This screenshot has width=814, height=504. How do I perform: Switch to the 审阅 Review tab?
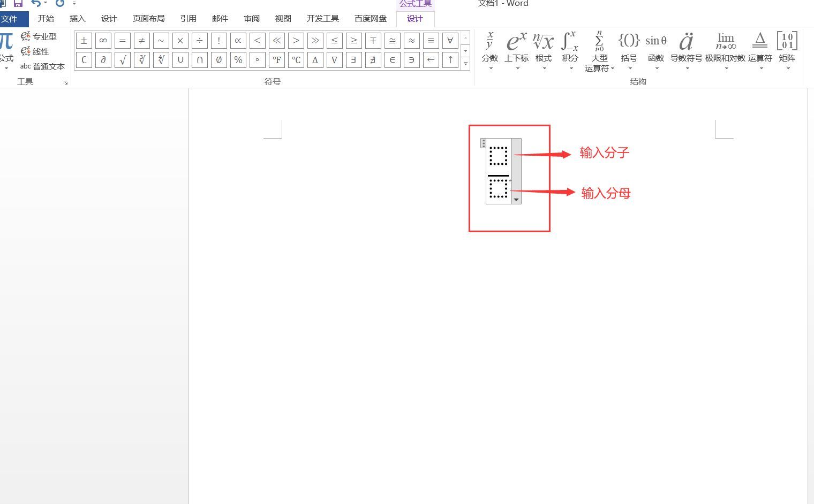tap(252, 19)
